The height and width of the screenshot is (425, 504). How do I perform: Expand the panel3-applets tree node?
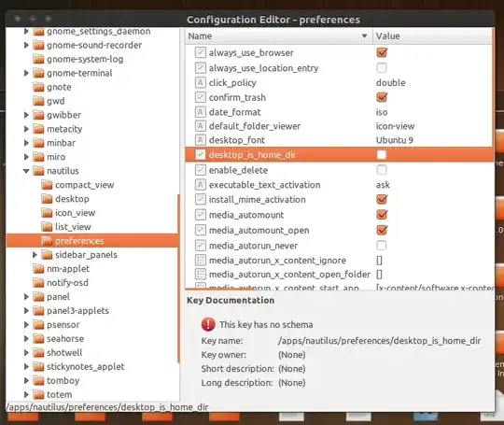(26, 311)
